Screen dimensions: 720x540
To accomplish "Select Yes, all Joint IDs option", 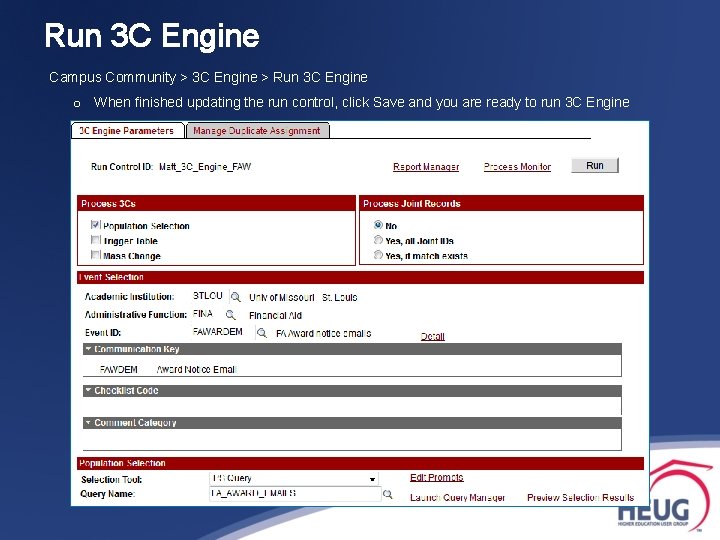I will coord(378,240).
